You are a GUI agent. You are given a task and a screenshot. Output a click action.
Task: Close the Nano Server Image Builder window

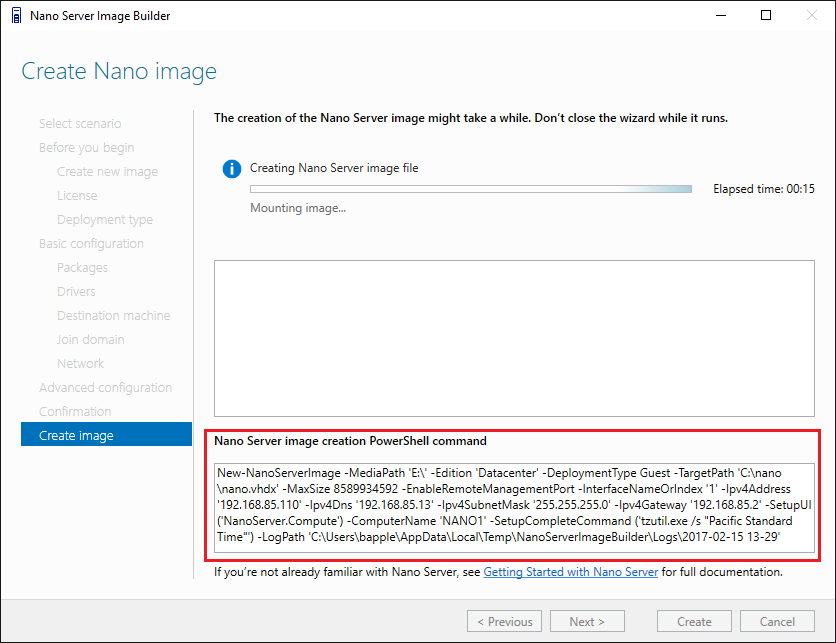811,15
